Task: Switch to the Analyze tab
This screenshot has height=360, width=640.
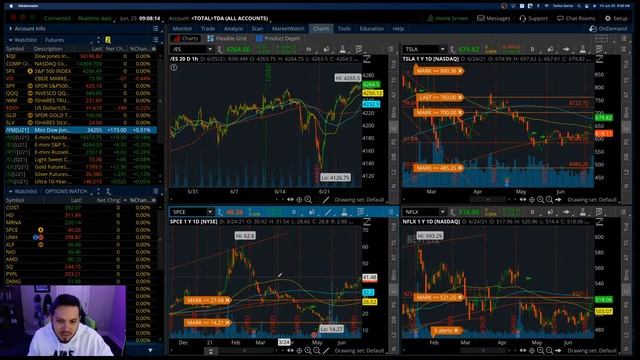Action: [x=233, y=29]
